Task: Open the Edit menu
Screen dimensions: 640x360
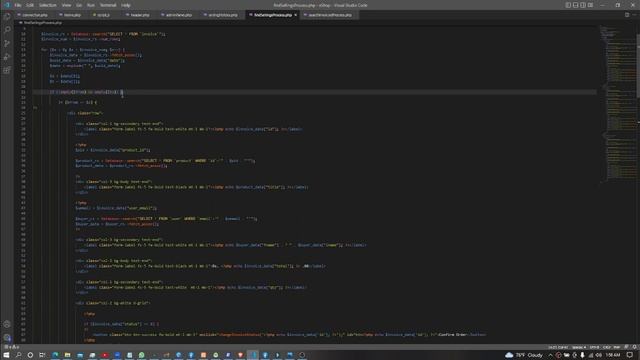Action: coord(30,5)
